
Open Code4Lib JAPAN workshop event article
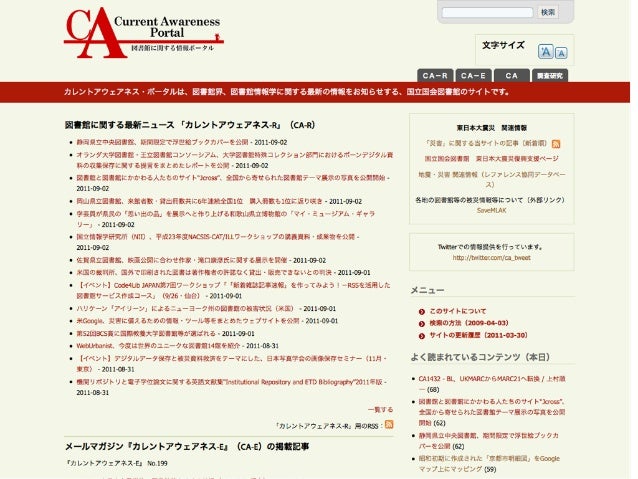(233, 290)
